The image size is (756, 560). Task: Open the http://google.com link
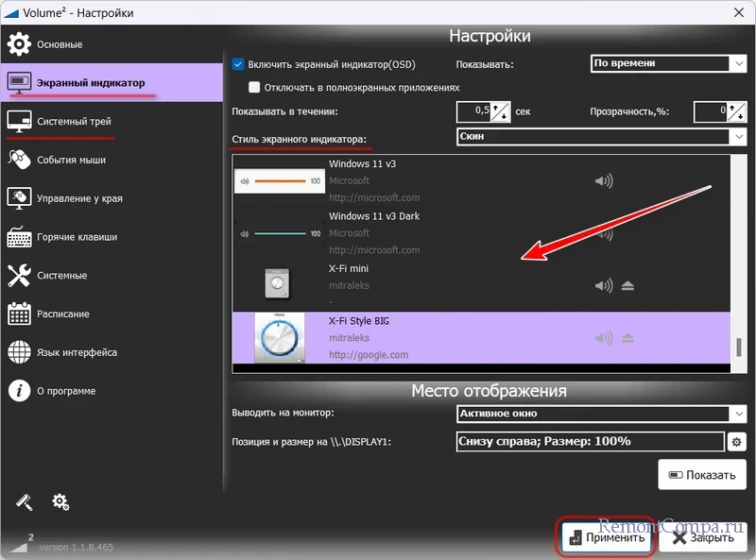369,355
